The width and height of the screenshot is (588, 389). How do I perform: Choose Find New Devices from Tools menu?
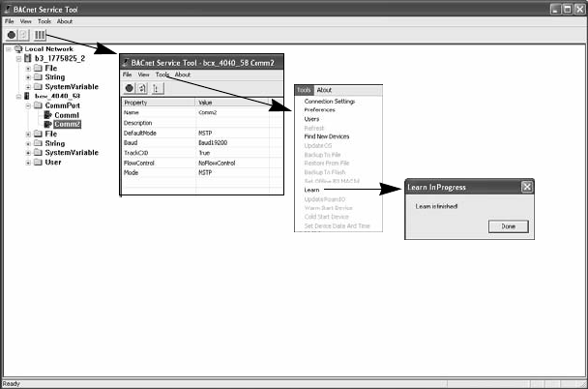coord(327,136)
